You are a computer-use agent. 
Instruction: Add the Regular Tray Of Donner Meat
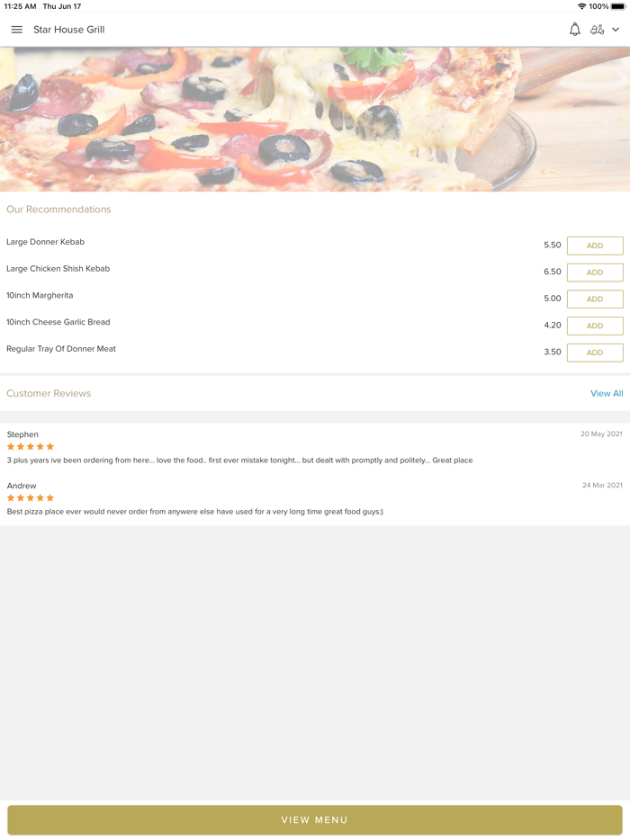click(594, 353)
